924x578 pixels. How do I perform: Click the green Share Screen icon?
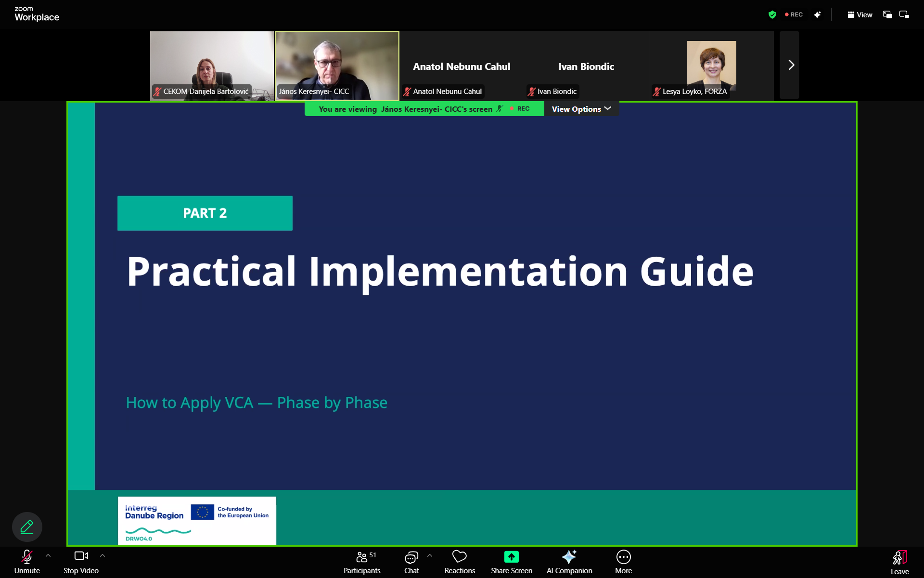point(511,557)
